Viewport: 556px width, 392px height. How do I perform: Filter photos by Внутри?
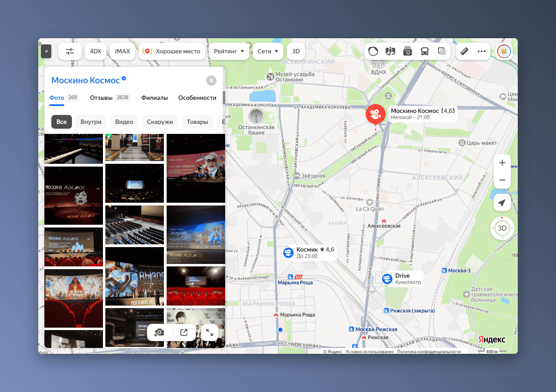(x=91, y=122)
